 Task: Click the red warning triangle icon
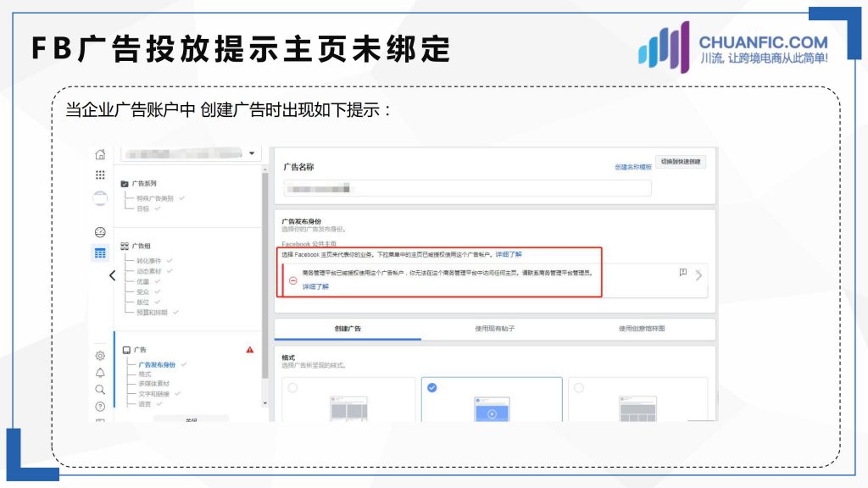250,350
